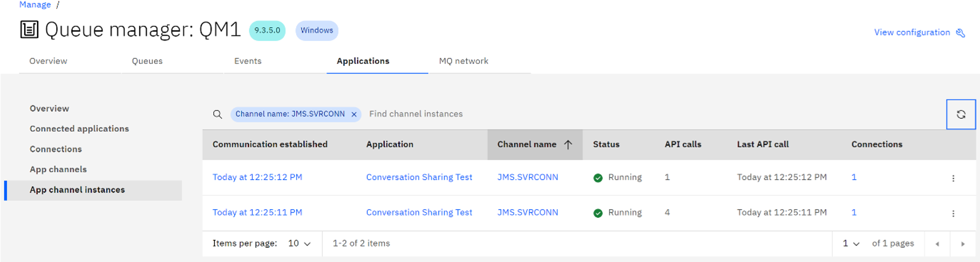Click the Manage breadcrumb link
The width and height of the screenshot is (980, 262).
point(35,5)
